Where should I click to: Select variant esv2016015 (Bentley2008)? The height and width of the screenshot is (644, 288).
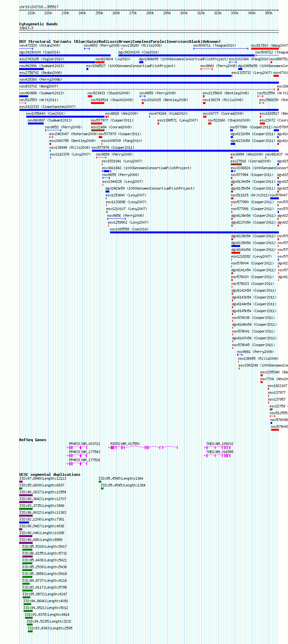pyautogui.click(x=165, y=100)
